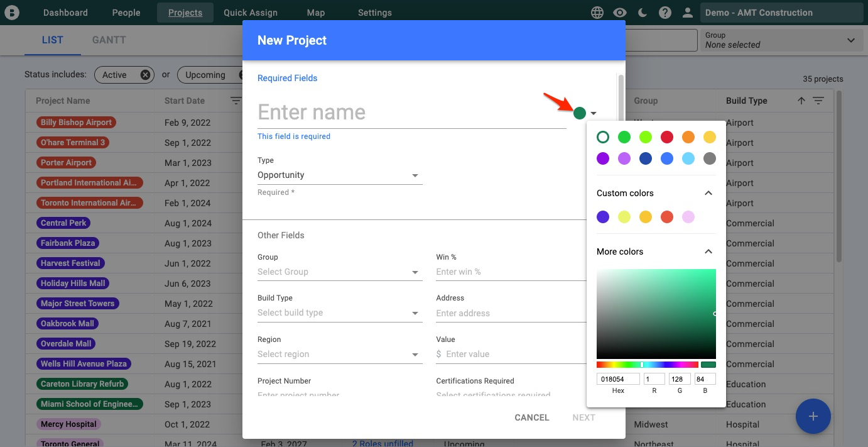The height and width of the screenshot is (447, 868).
Task: Open the project color dropdown arrow
Action: coord(594,114)
